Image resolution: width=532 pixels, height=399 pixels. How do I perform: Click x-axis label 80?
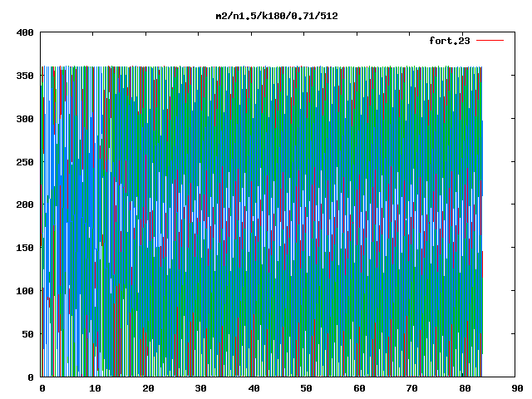point(465,388)
